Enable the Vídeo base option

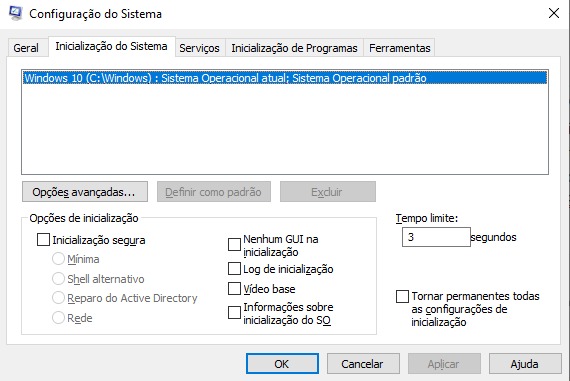pyautogui.click(x=234, y=289)
